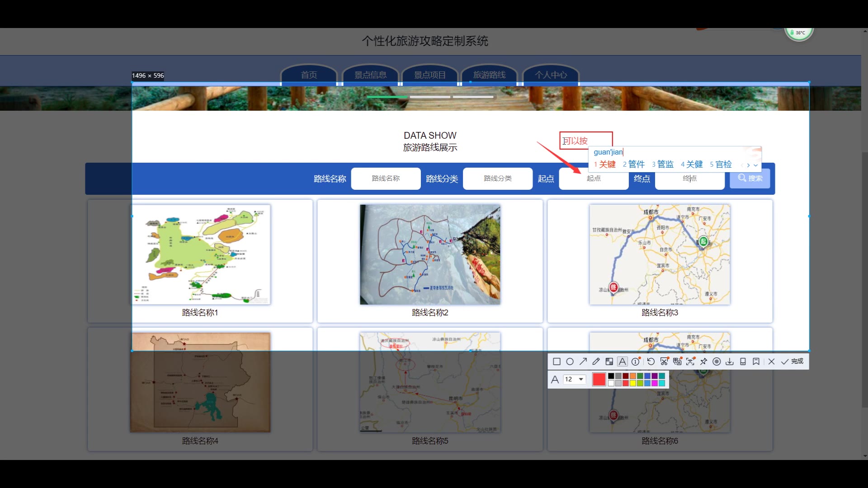Pick the dark green color swatch
This screenshot has height=488, width=868.
point(640,376)
